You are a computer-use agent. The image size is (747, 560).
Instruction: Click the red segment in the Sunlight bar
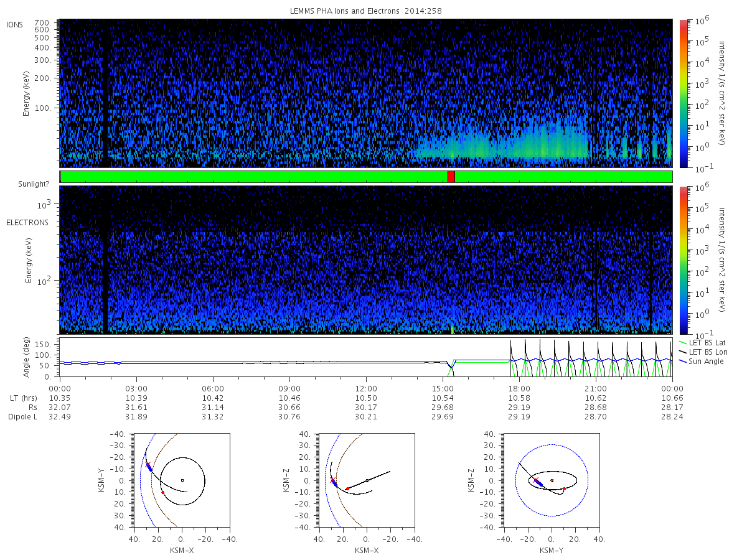click(451, 177)
